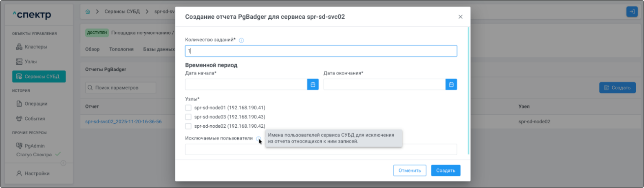644x188 pixels.
Task: Click the calendar icon for start date
Action: pyautogui.click(x=313, y=85)
